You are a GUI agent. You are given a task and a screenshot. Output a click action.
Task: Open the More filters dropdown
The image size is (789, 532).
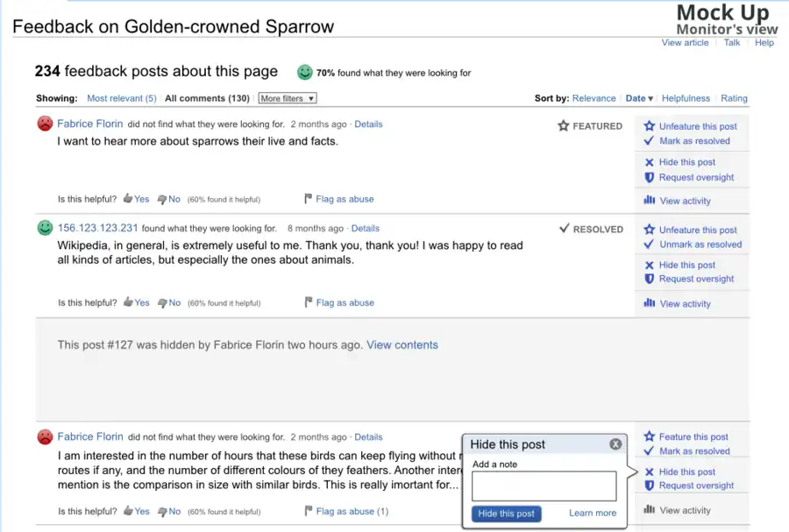287,98
